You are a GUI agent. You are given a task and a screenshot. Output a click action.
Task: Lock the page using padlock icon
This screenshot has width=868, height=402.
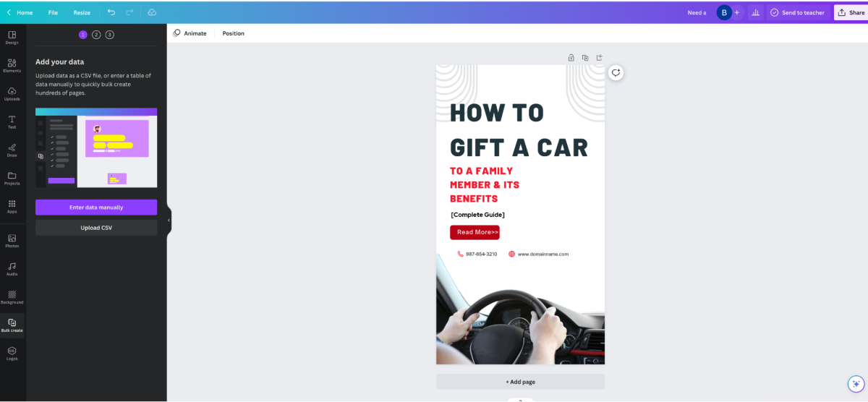[571, 57]
